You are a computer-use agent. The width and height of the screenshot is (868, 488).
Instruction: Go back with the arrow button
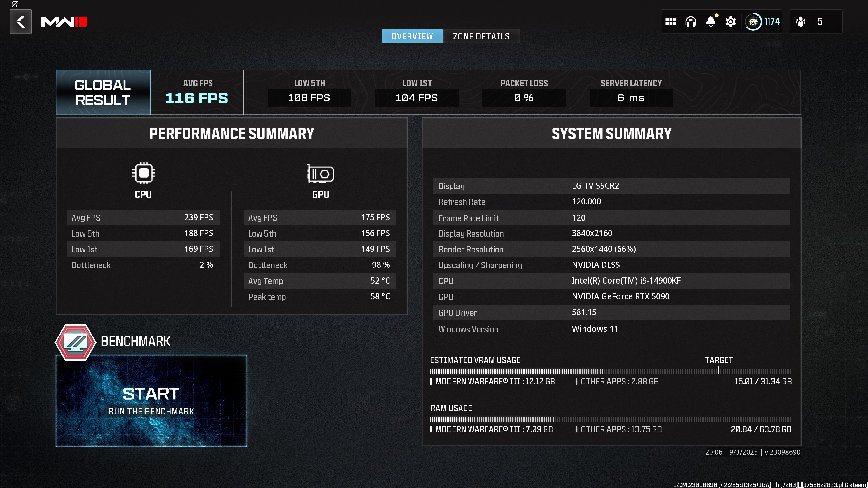(x=21, y=22)
